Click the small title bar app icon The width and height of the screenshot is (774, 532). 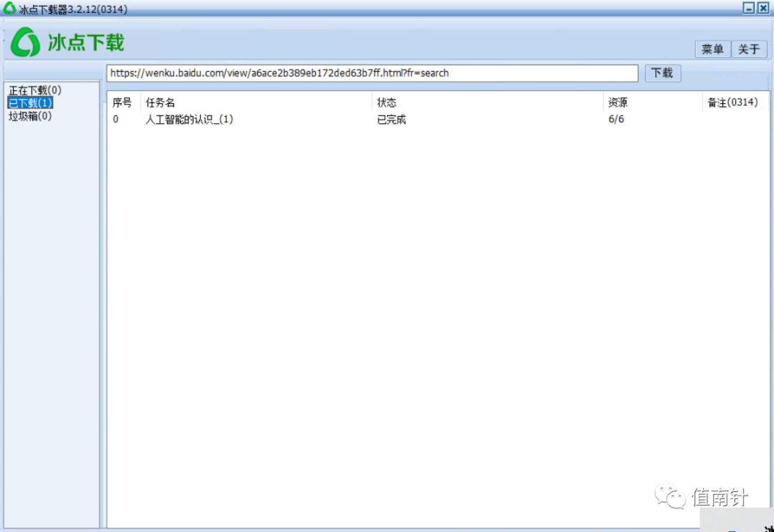tap(9, 9)
